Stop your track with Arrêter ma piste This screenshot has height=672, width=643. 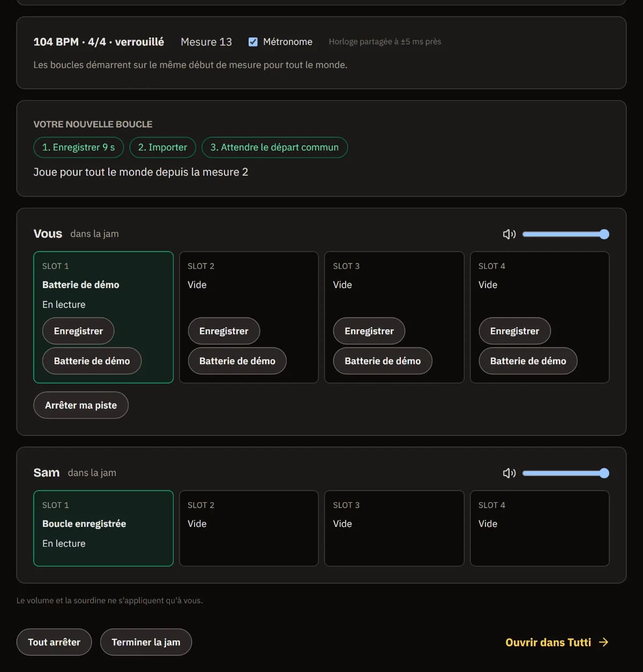point(81,405)
